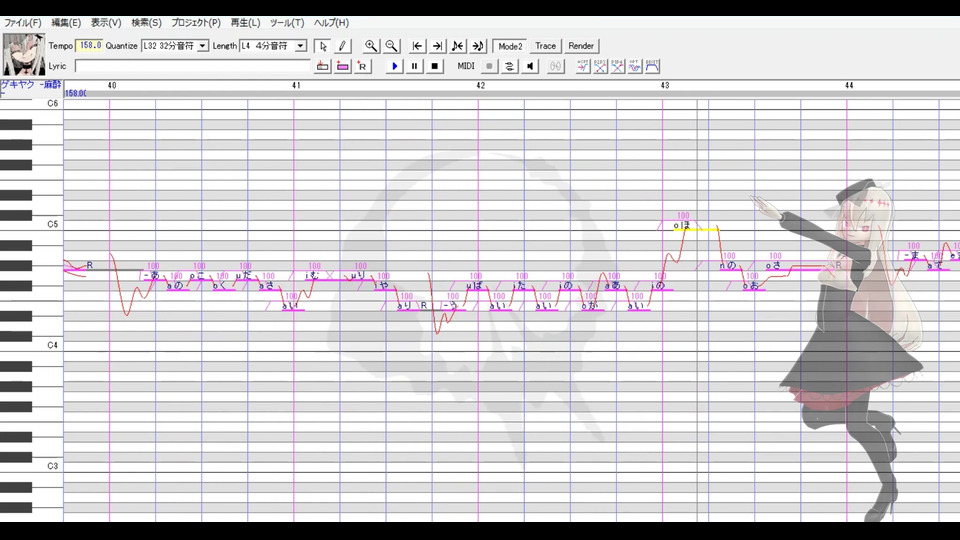Click measure 42 on the timeline ruler

click(481, 86)
